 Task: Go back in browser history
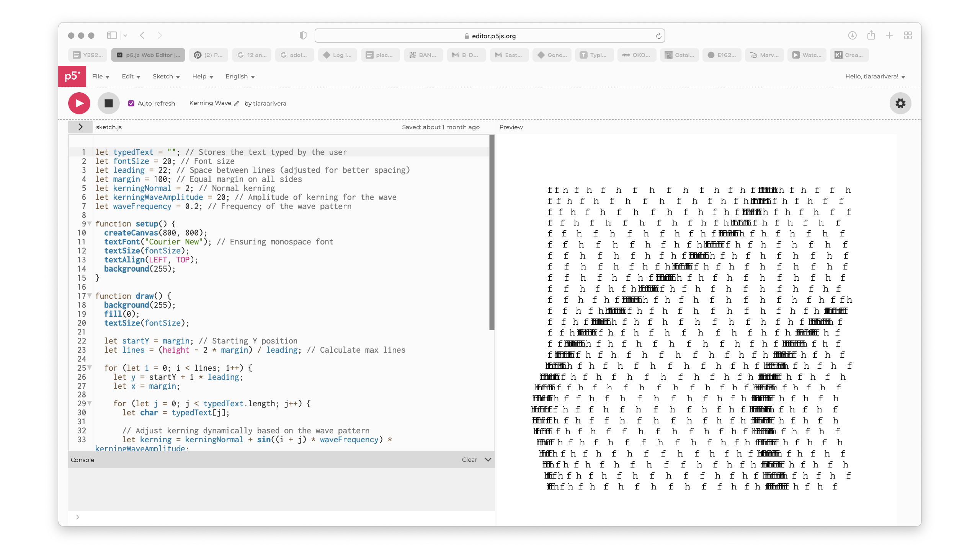pyautogui.click(x=142, y=36)
